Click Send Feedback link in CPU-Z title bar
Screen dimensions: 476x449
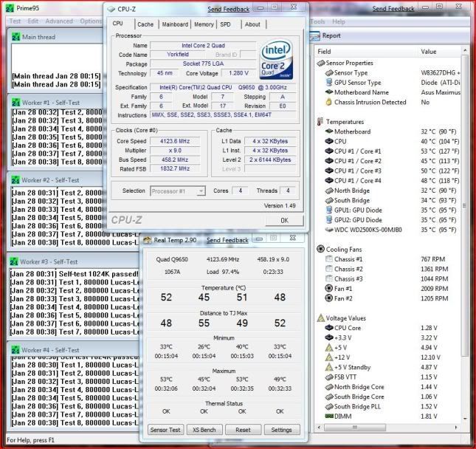[x=228, y=9]
